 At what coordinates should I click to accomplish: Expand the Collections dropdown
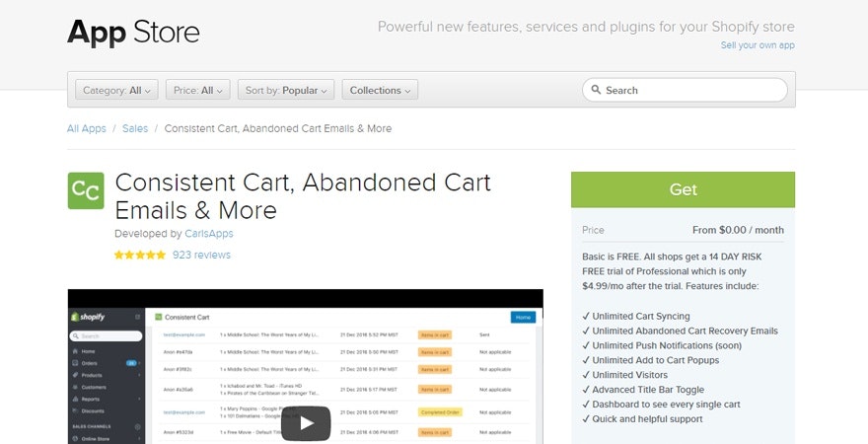(x=380, y=90)
